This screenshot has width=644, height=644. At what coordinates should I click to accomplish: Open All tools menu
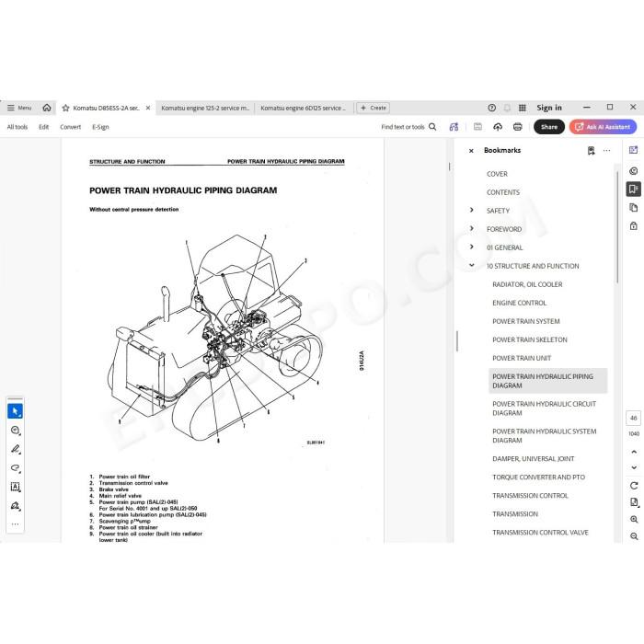17,127
